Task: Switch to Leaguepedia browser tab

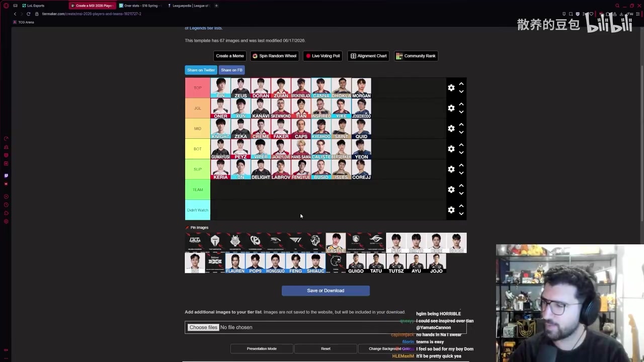Action: pos(189,6)
